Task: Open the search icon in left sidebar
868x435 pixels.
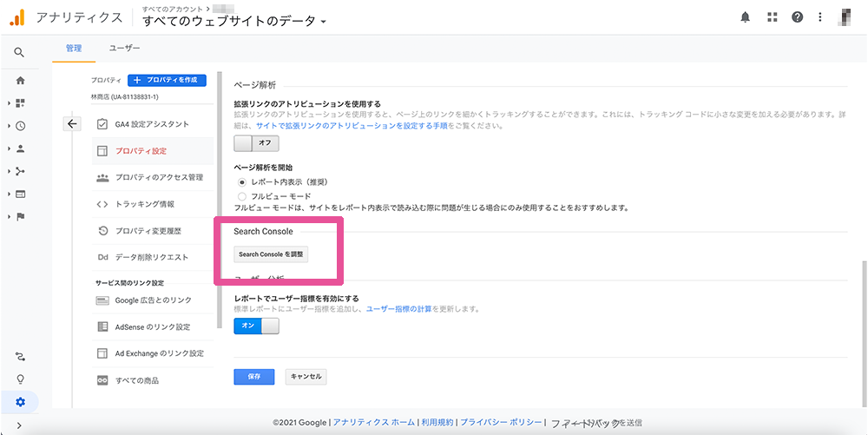Action: point(19,53)
